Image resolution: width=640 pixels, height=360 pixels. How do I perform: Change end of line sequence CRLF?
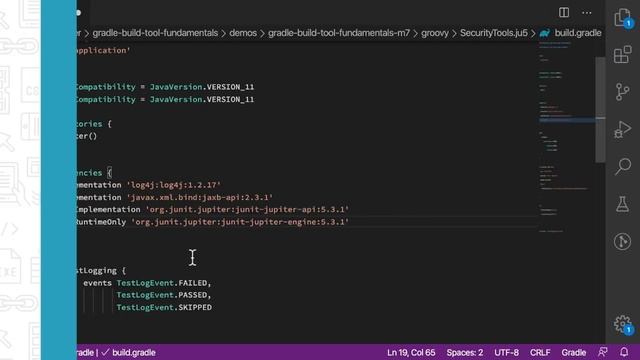(540, 352)
